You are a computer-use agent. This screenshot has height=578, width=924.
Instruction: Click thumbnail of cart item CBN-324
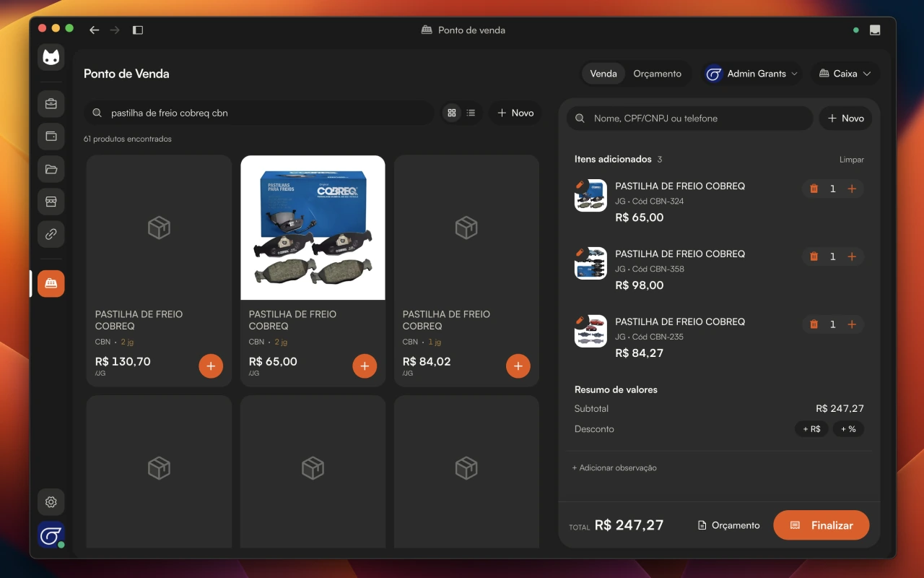coord(590,195)
